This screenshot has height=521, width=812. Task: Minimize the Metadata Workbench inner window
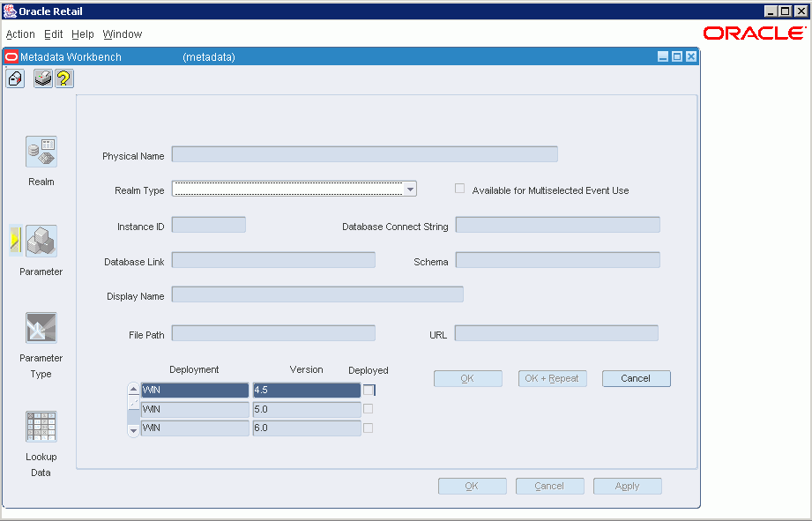click(663, 56)
